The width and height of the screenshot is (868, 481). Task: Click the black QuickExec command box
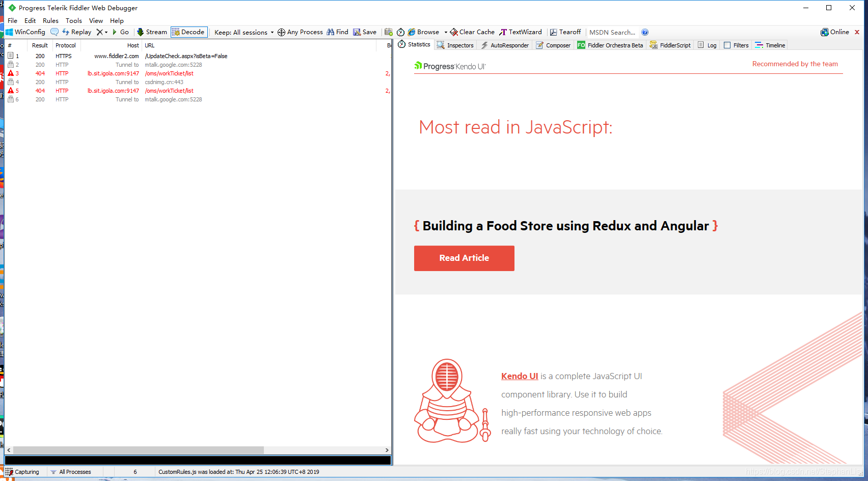pyautogui.click(x=198, y=461)
